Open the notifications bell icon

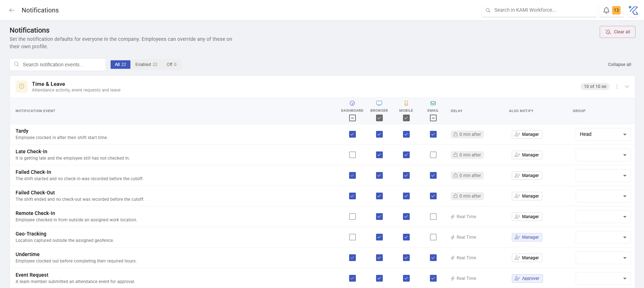click(x=606, y=10)
